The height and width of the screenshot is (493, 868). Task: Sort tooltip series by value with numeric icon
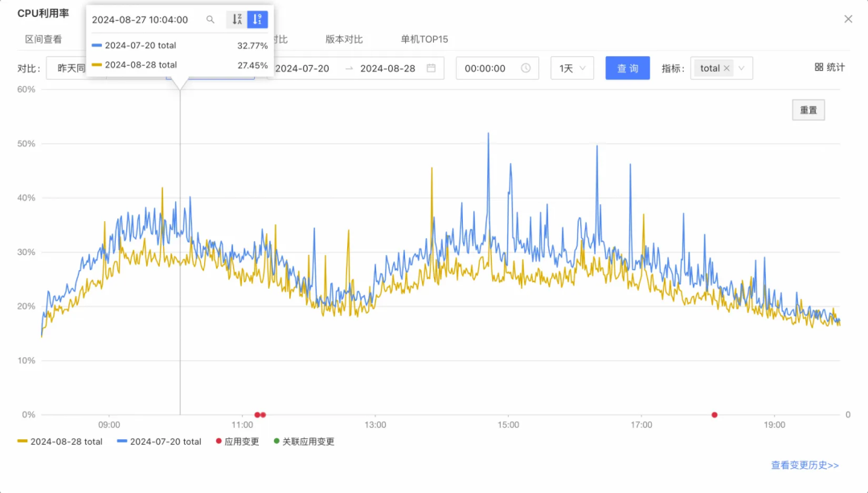[257, 19]
